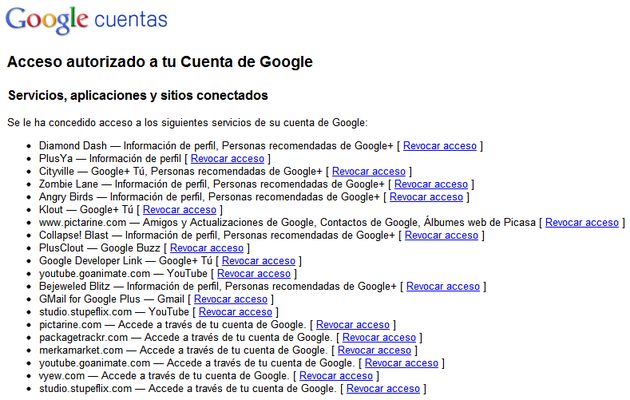
Task: Click the 'Angry Birds' app name text
Action: pyautogui.click(x=66, y=197)
